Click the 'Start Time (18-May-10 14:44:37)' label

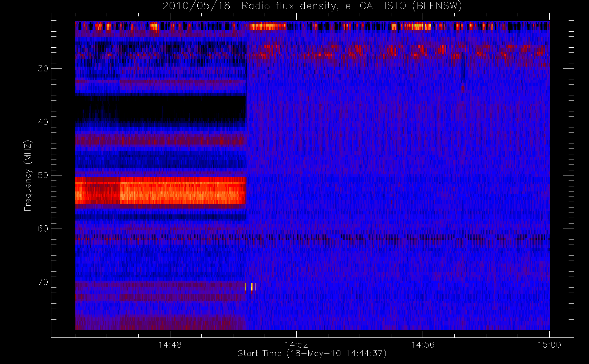pyautogui.click(x=312, y=353)
